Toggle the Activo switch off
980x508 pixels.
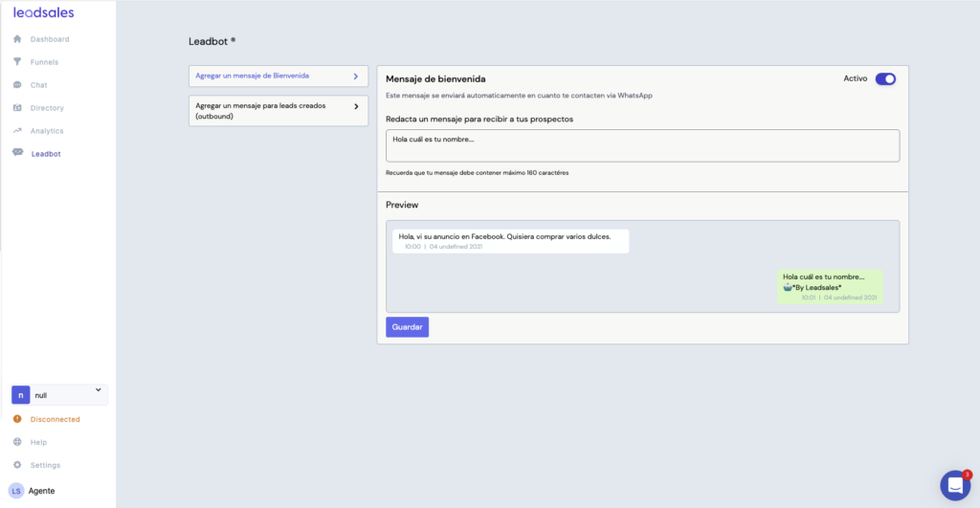(885, 78)
